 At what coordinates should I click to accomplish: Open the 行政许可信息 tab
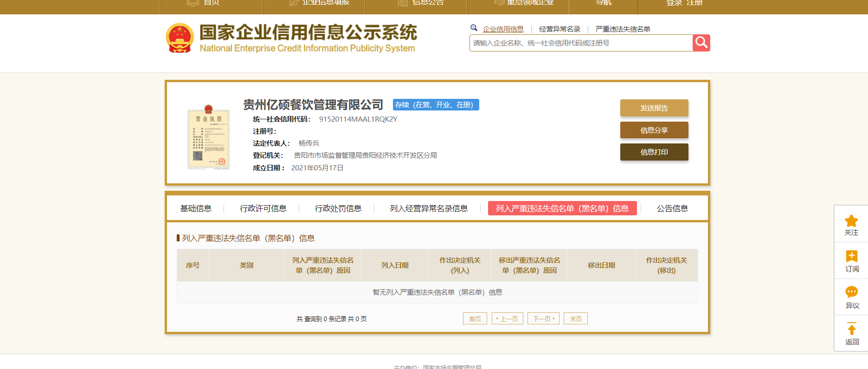click(263, 208)
